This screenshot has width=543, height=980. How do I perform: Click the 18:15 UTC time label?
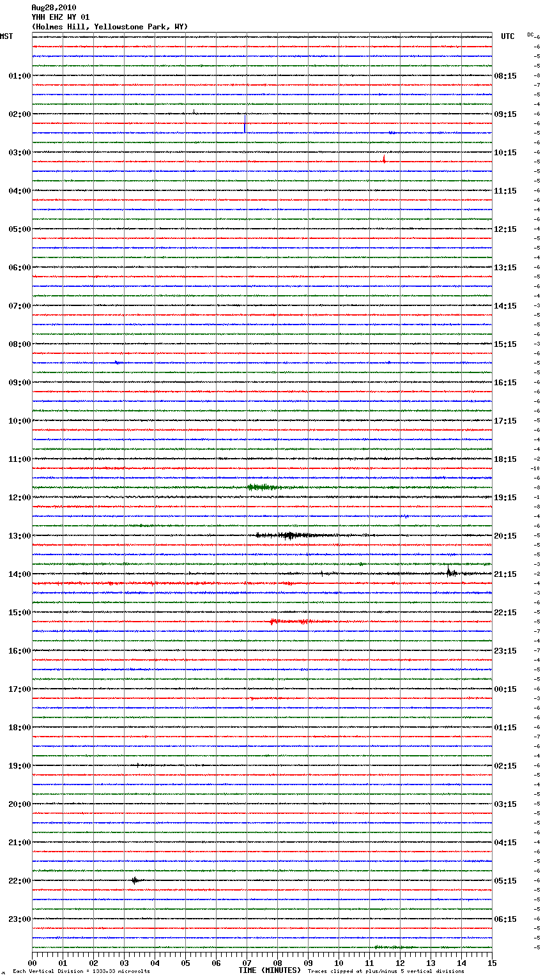click(505, 459)
